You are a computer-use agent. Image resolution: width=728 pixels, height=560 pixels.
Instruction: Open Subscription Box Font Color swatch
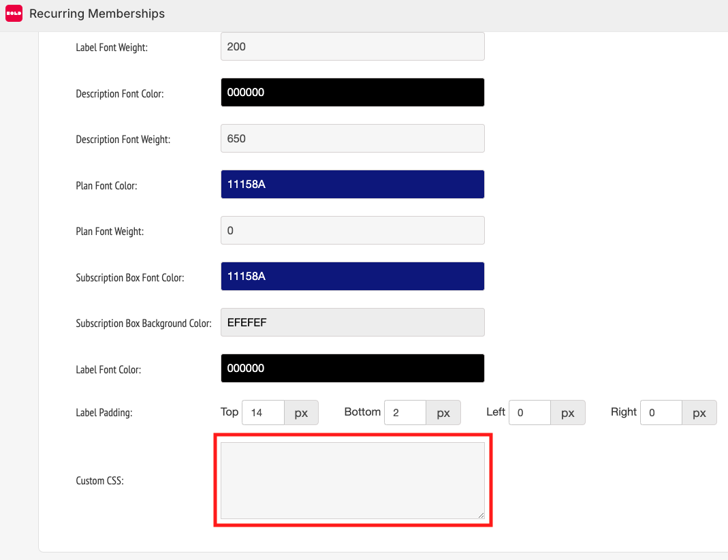pos(352,277)
